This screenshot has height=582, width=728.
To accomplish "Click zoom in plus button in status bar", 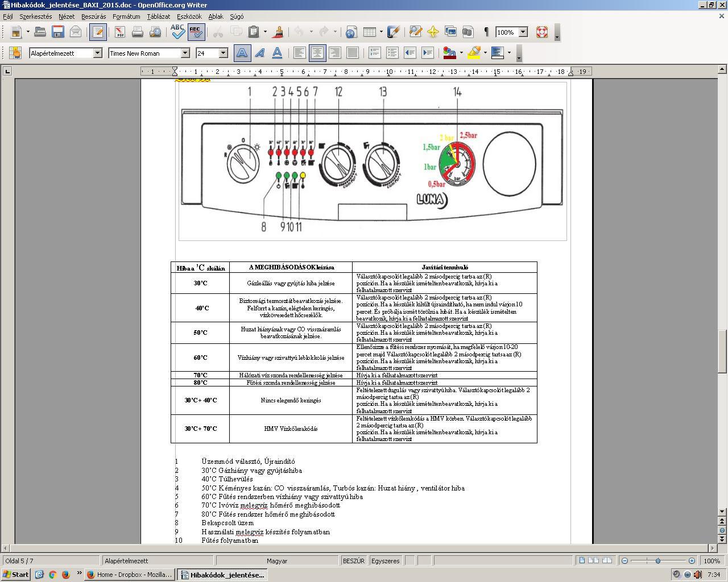I will 692,561.
